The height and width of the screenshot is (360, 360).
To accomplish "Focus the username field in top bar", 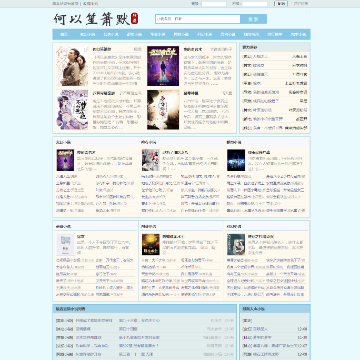I will (214, 4).
